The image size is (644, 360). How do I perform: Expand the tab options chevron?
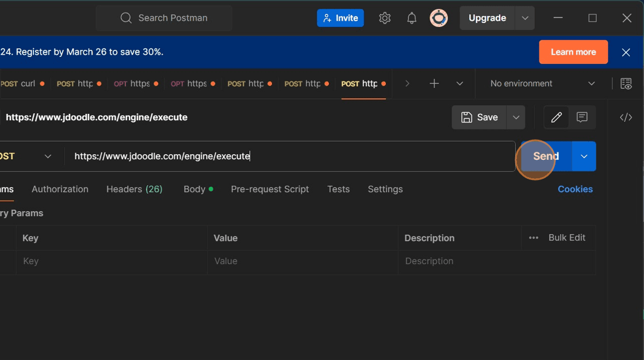click(x=459, y=83)
